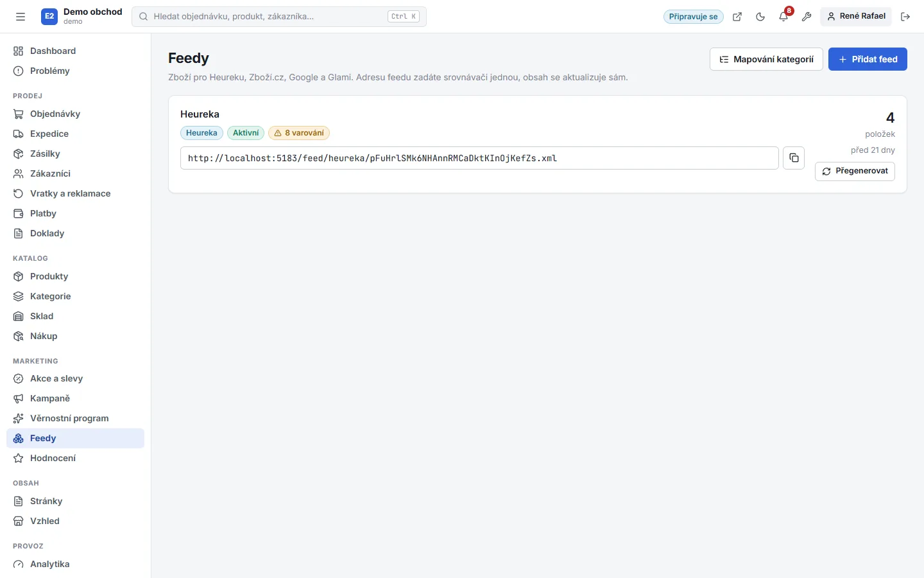Copy the Heureka feed URL
924x578 pixels.
(x=794, y=158)
